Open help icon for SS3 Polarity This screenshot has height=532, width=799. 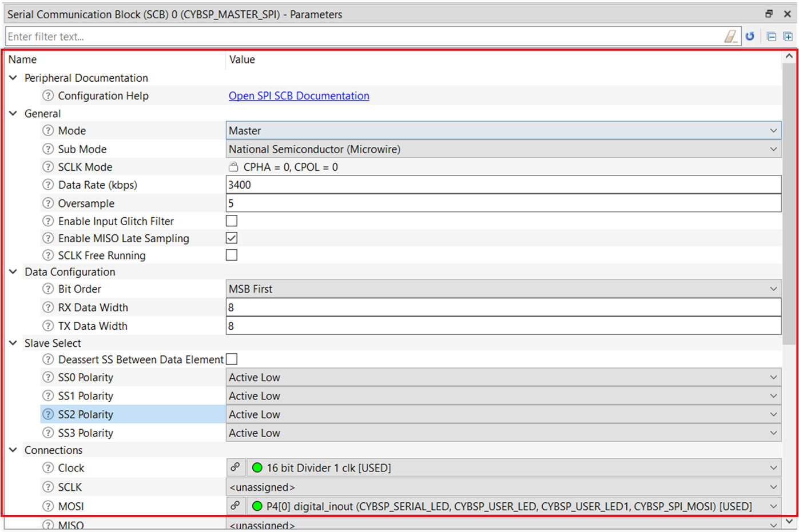pyautogui.click(x=49, y=433)
